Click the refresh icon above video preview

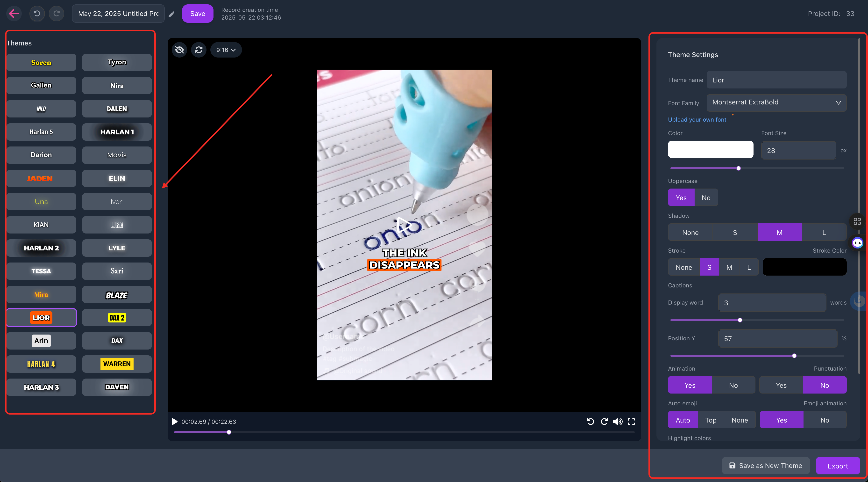199,50
